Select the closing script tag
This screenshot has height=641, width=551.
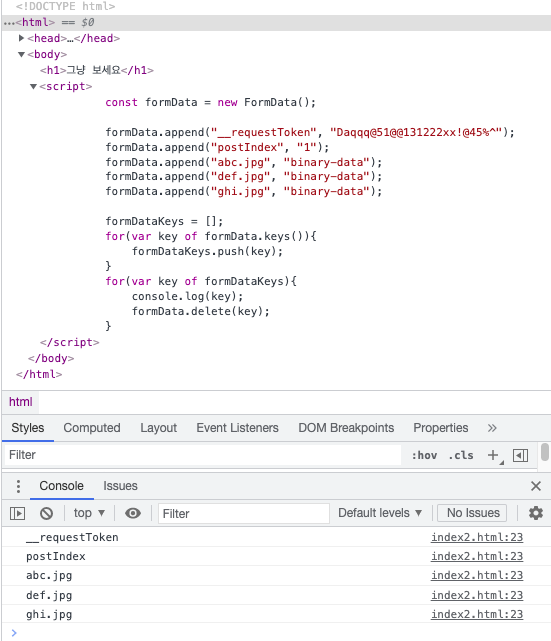tap(69, 342)
